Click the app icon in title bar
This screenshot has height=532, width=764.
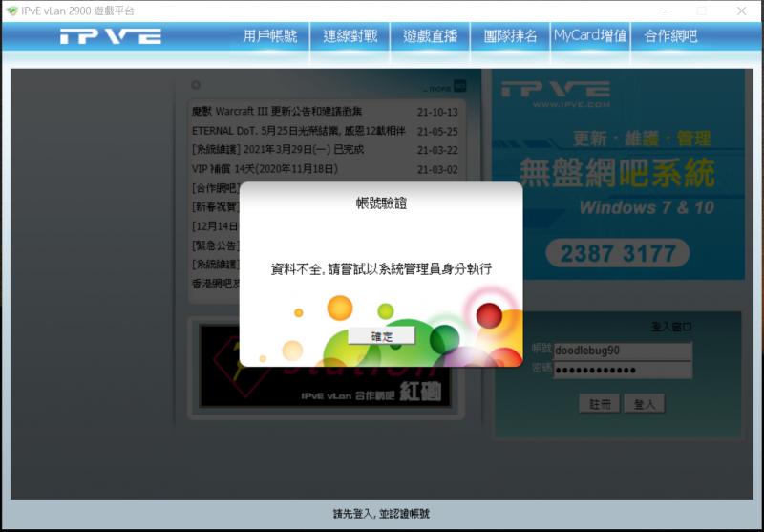[11, 11]
